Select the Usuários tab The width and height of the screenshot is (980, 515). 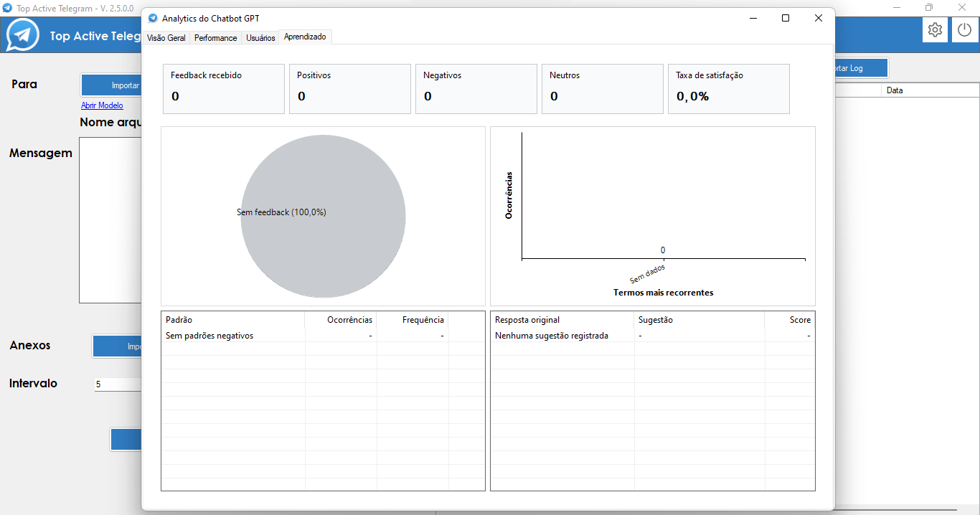(x=260, y=38)
